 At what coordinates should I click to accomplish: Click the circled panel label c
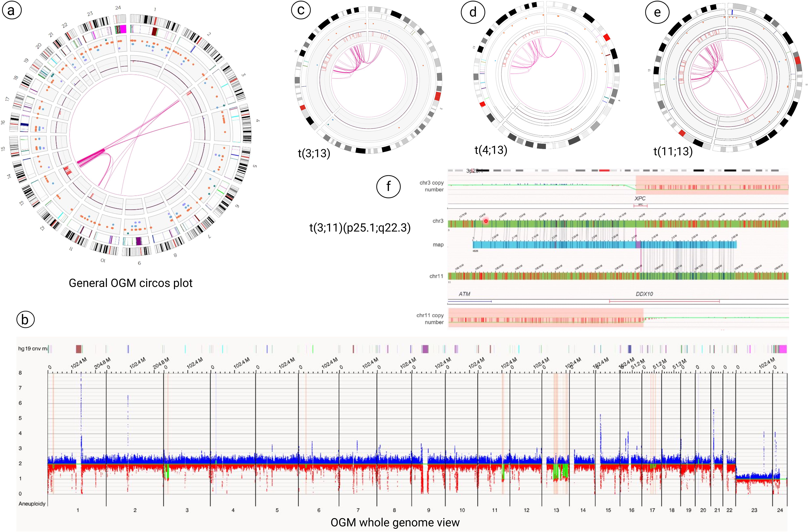pos(301,10)
